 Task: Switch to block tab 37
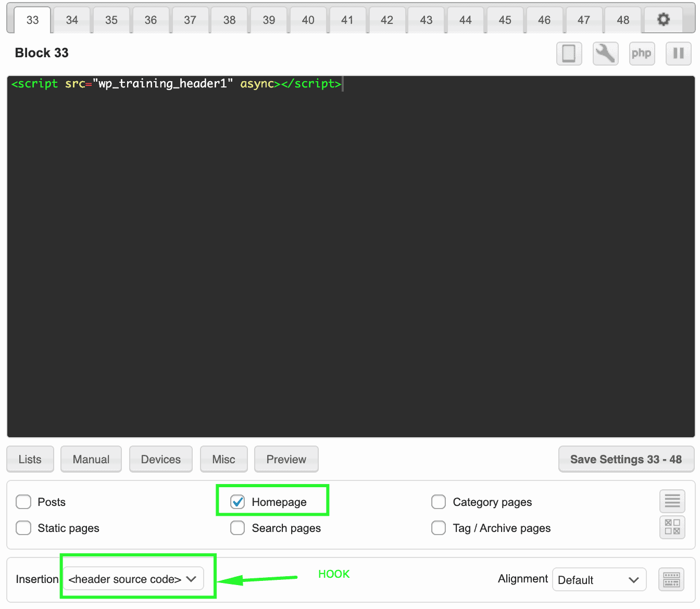click(x=190, y=20)
